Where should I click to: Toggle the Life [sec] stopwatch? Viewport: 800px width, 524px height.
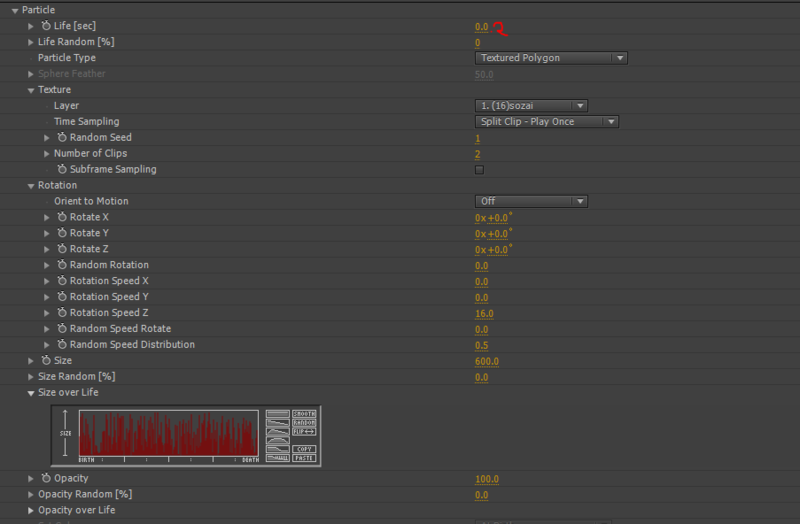pos(46,26)
